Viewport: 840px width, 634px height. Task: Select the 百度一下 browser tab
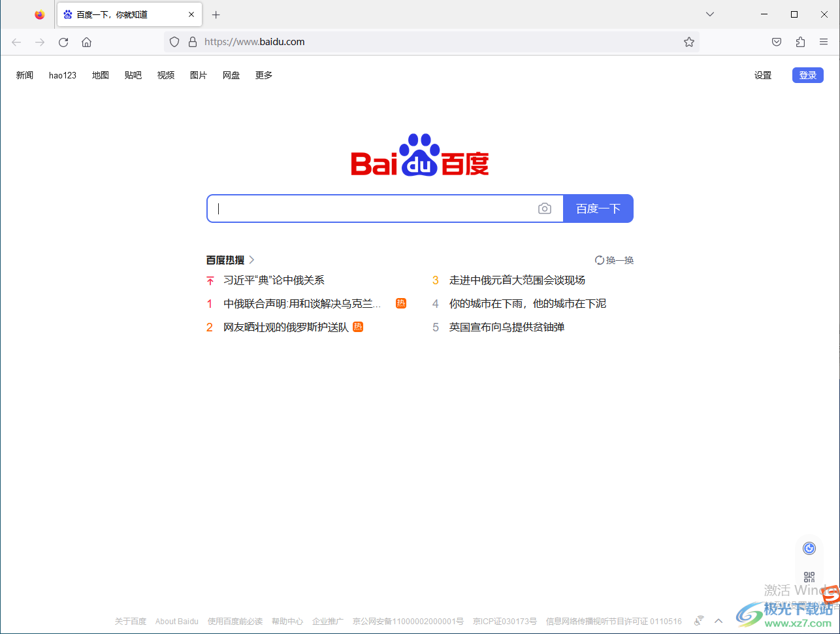(x=129, y=14)
